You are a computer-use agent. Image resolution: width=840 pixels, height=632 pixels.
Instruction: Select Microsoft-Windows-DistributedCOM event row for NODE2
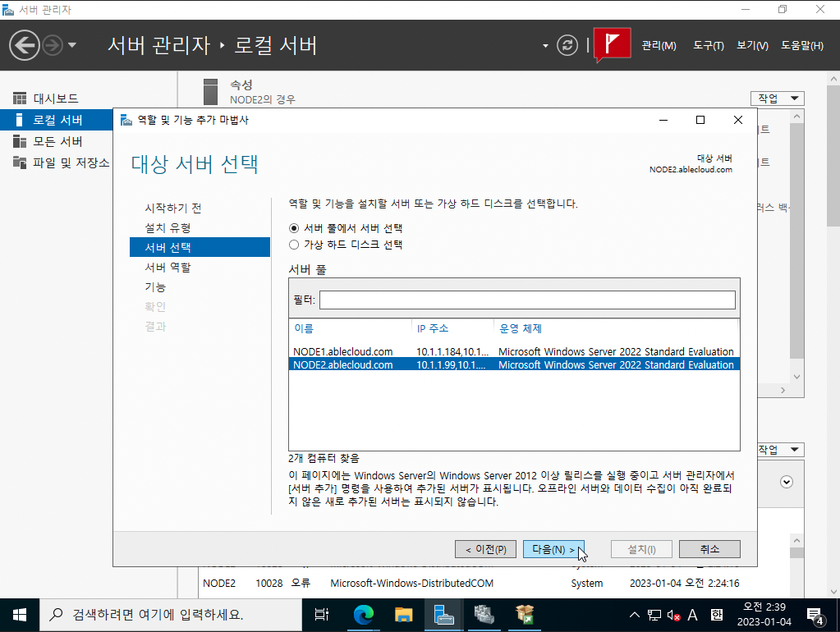click(x=471, y=584)
